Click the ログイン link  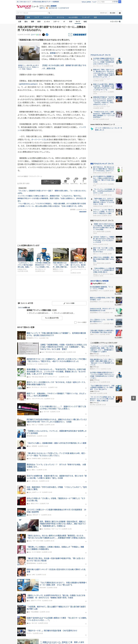point(42,8)
